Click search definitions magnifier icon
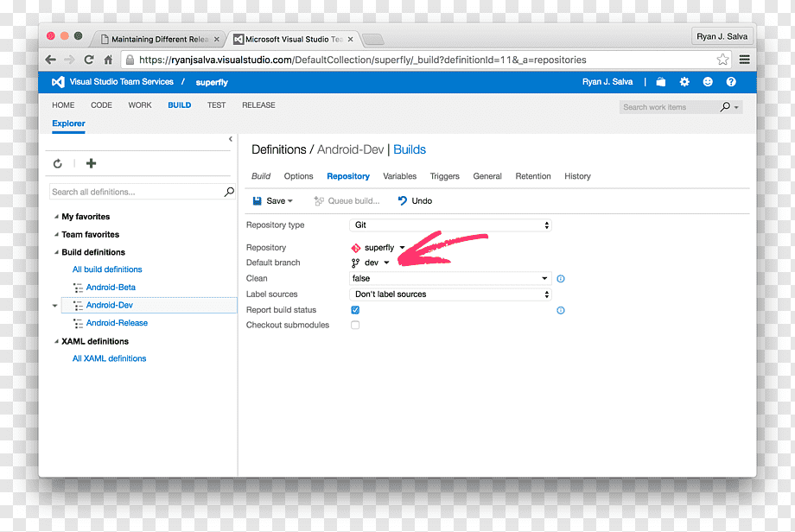Image resolution: width=795 pixels, height=532 pixels. coord(229,192)
